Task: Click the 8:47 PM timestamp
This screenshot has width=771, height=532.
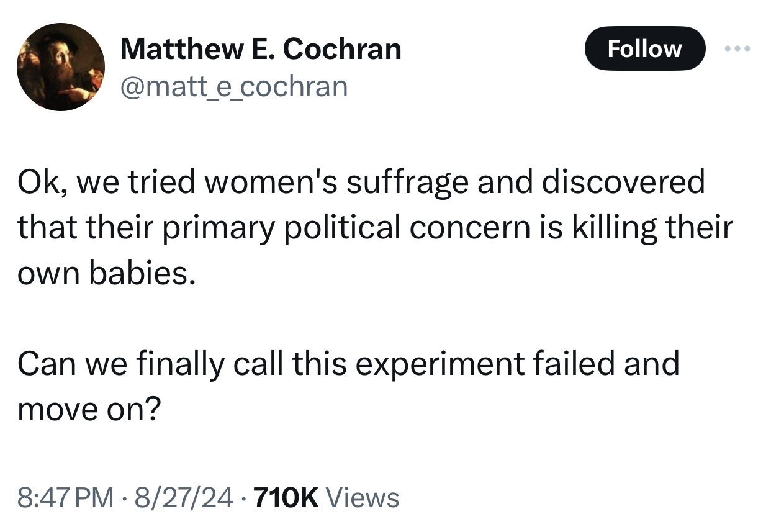Action: pos(66,497)
